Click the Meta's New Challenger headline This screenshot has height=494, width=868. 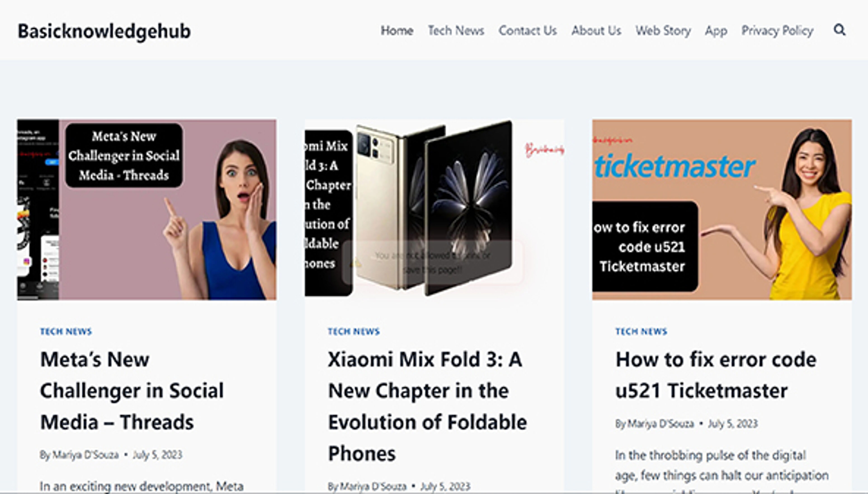[x=132, y=390]
